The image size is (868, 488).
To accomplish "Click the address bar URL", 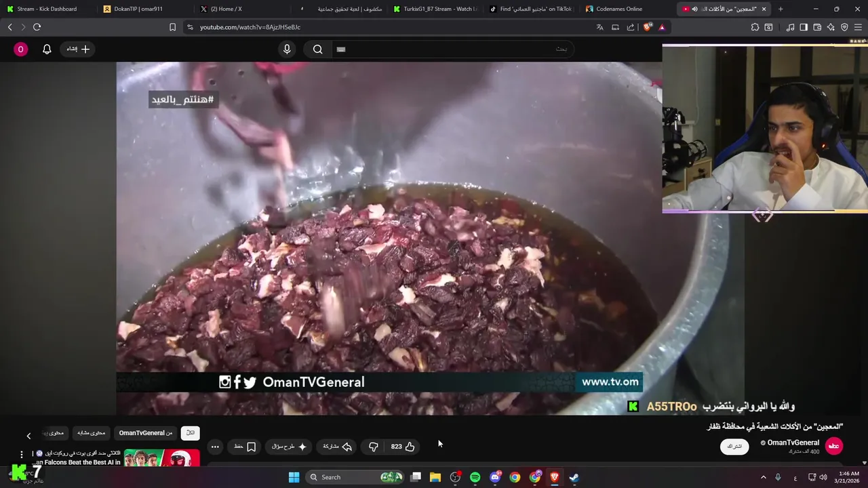I will click(x=250, y=27).
